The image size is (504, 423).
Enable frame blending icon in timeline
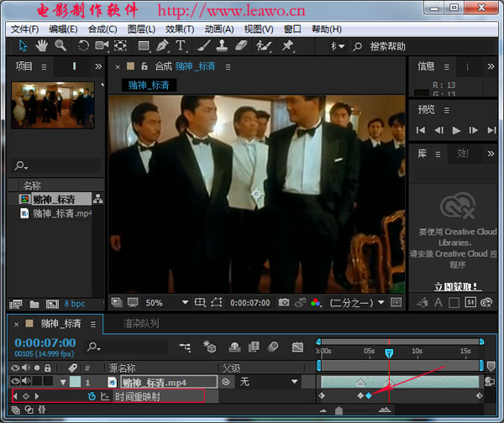pos(254,347)
